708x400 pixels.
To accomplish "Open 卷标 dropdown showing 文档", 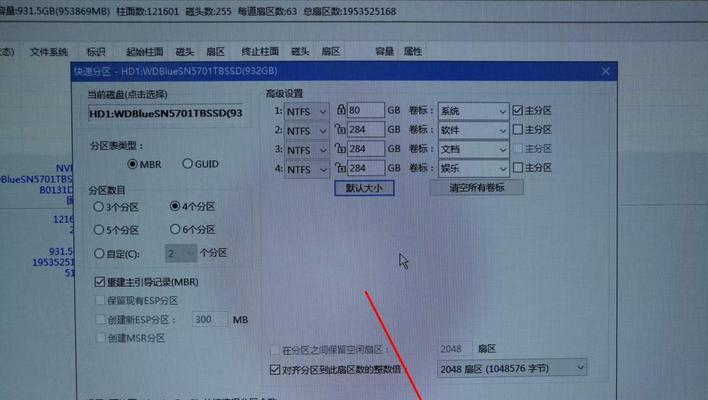I will coord(473,149).
